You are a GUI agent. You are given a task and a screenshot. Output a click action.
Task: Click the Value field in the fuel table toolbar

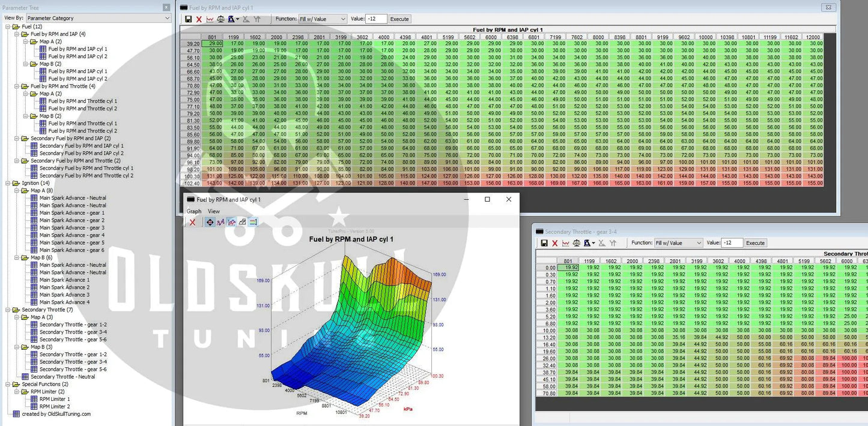coord(376,19)
